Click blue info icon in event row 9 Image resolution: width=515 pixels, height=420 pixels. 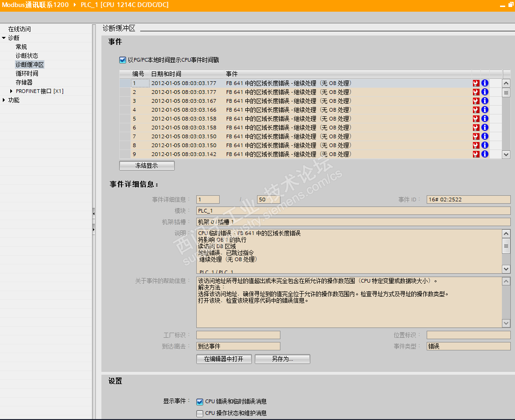click(x=485, y=154)
